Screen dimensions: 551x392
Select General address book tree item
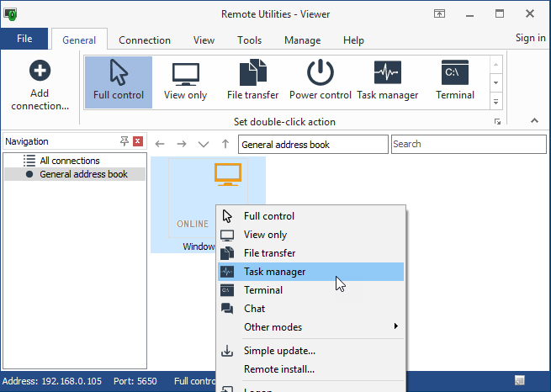point(75,174)
